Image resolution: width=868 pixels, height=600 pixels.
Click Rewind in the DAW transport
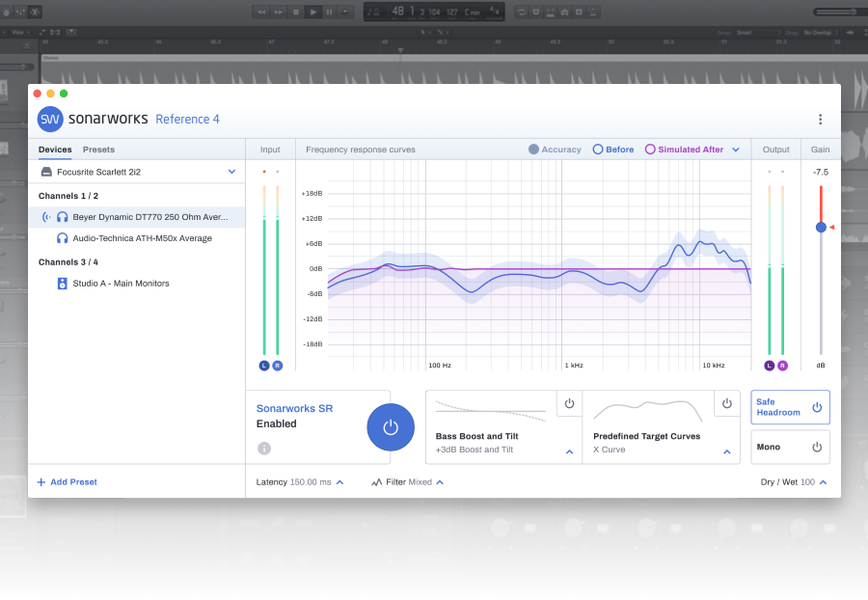pos(261,12)
